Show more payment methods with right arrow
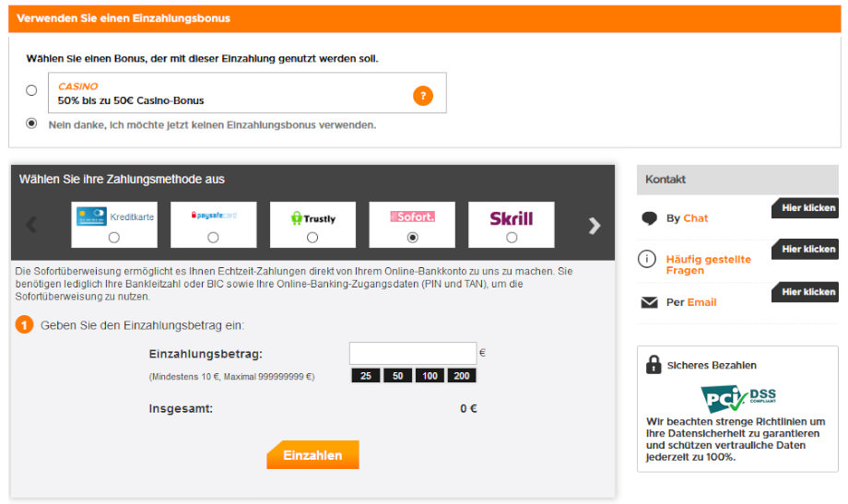The width and height of the screenshot is (848, 504). tap(595, 226)
